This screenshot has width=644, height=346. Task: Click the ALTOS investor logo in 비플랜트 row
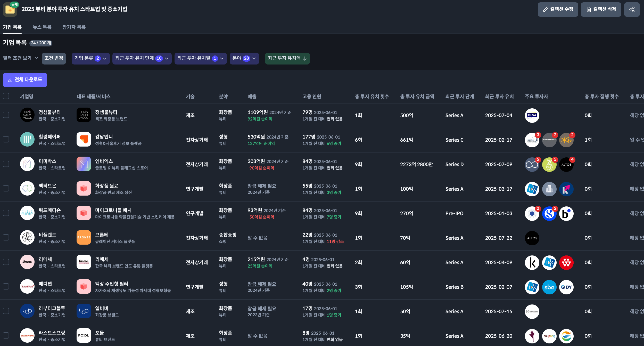click(x=532, y=238)
